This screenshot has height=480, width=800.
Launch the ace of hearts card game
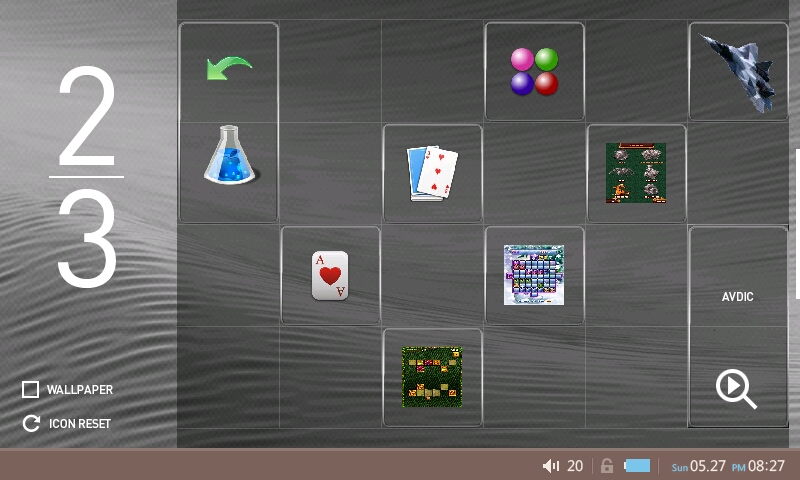[330, 275]
